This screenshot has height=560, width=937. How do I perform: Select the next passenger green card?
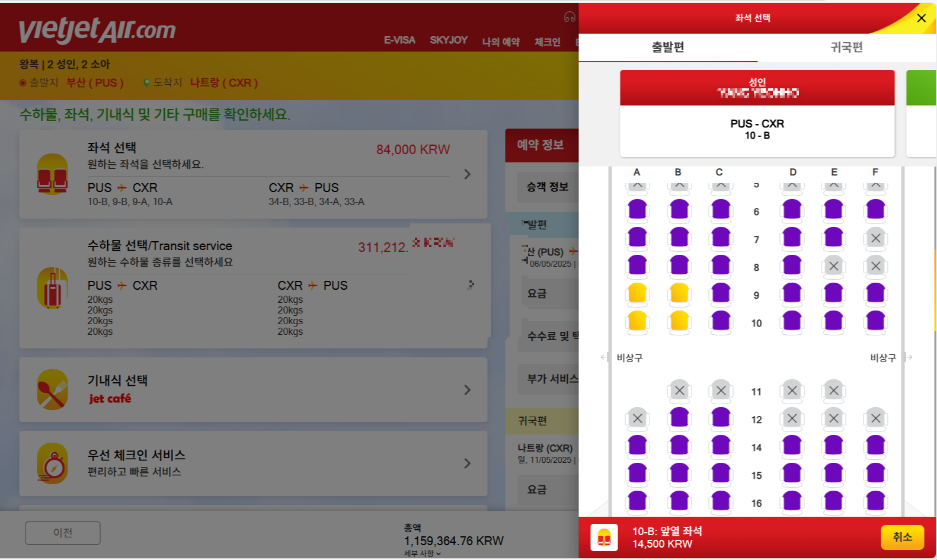(x=921, y=114)
